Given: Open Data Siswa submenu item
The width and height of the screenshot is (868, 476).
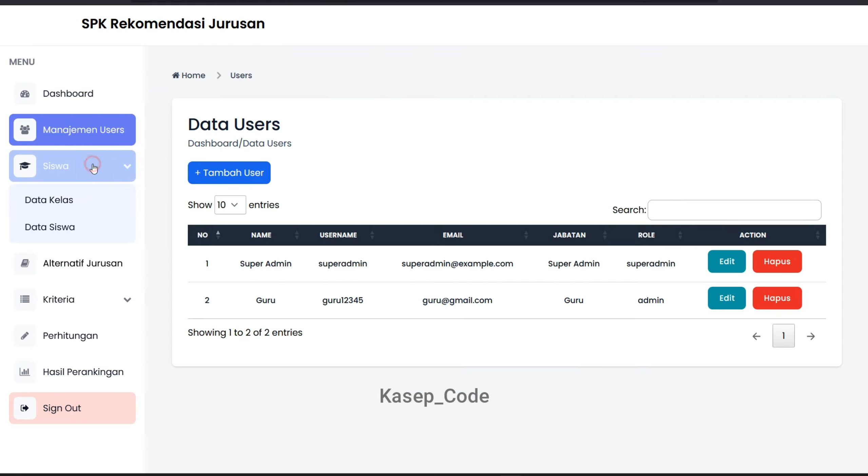Looking at the screenshot, I should click(x=50, y=227).
